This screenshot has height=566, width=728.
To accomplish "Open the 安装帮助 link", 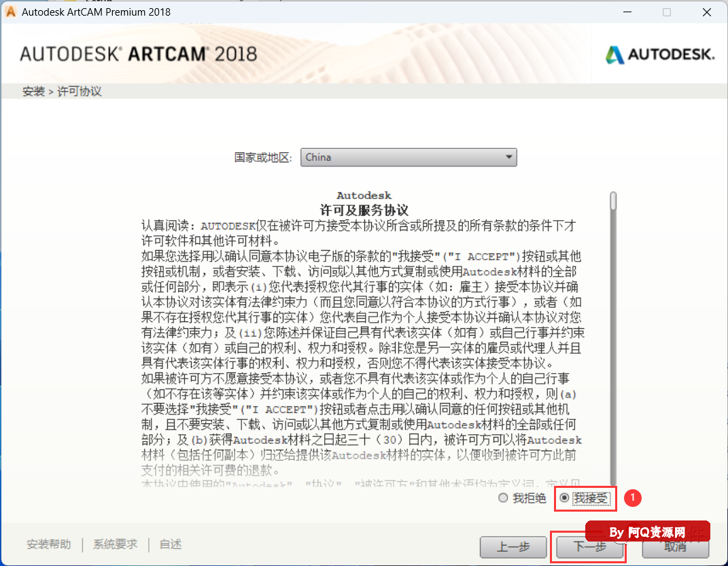I will [49, 544].
